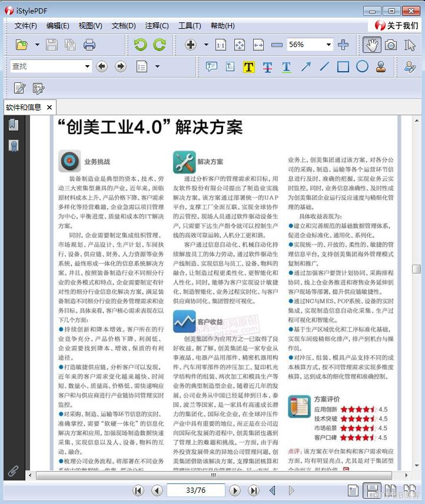Go to previous search result
Image resolution: width=425 pixels, height=504 pixels.
tap(102, 66)
